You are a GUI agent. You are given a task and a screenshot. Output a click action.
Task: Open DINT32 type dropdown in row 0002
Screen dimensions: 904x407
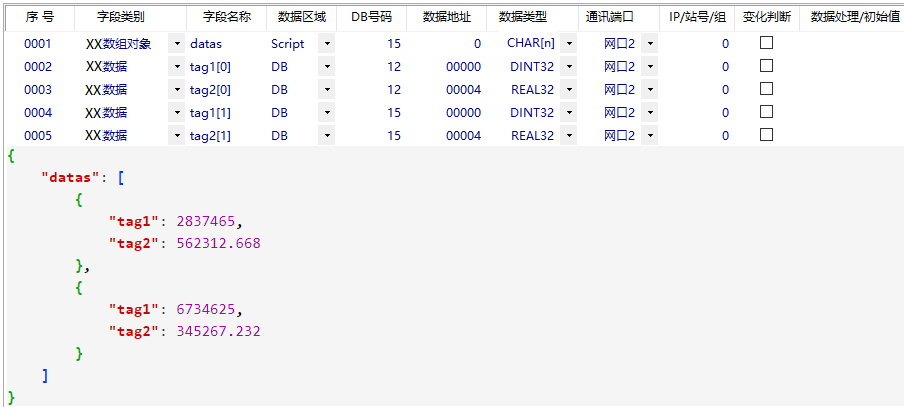(x=567, y=67)
